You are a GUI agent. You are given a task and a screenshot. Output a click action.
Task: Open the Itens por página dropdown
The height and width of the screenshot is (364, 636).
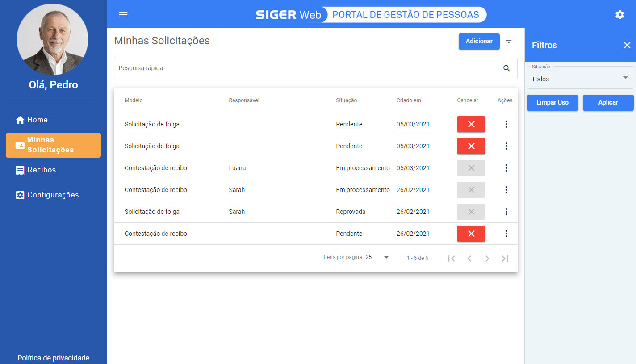tap(378, 257)
